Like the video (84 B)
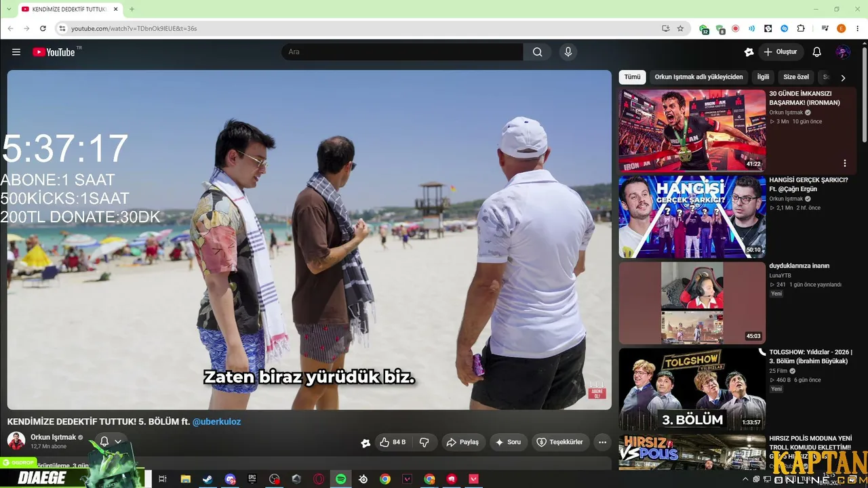The image size is (868, 488). [x=393, y=443]
